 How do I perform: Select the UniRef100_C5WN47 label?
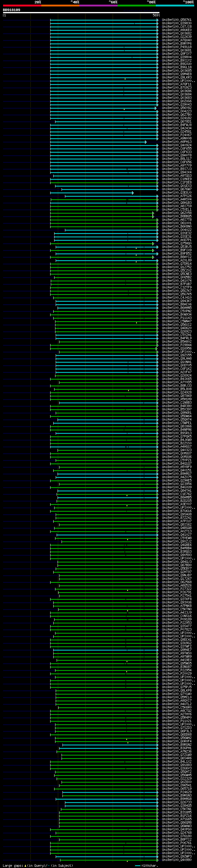pos(177,321)
